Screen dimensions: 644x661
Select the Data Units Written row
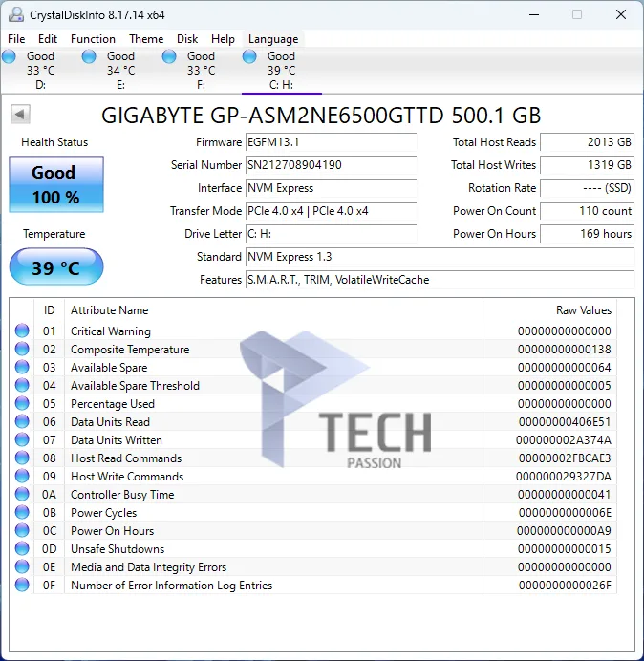pyautogui.click(x=313, y=439)
